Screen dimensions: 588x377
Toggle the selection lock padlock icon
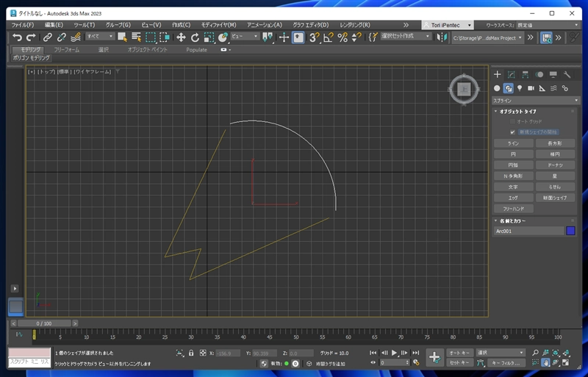click(192, 353)
